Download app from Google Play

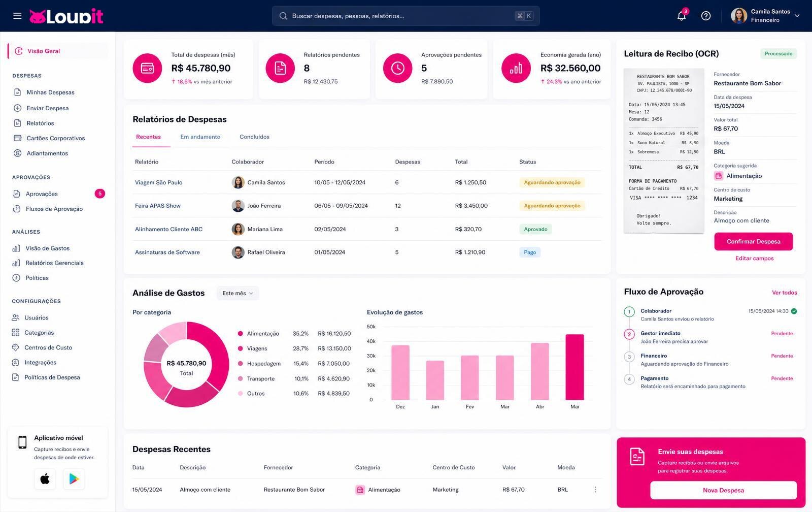pyautogui.click(x=74, y=479)
